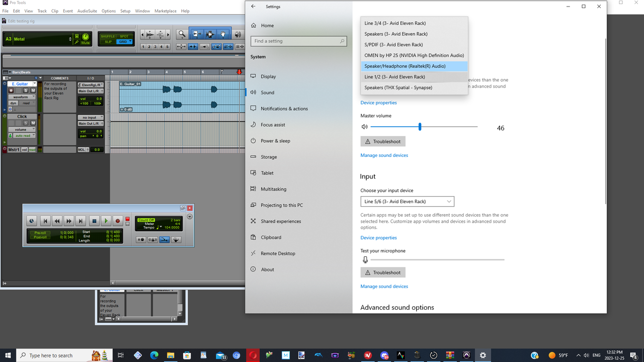The height and width of the screenshot is (362, 644).
Task: Mute the E. Guitar track
Action: (x=33, y=90)
